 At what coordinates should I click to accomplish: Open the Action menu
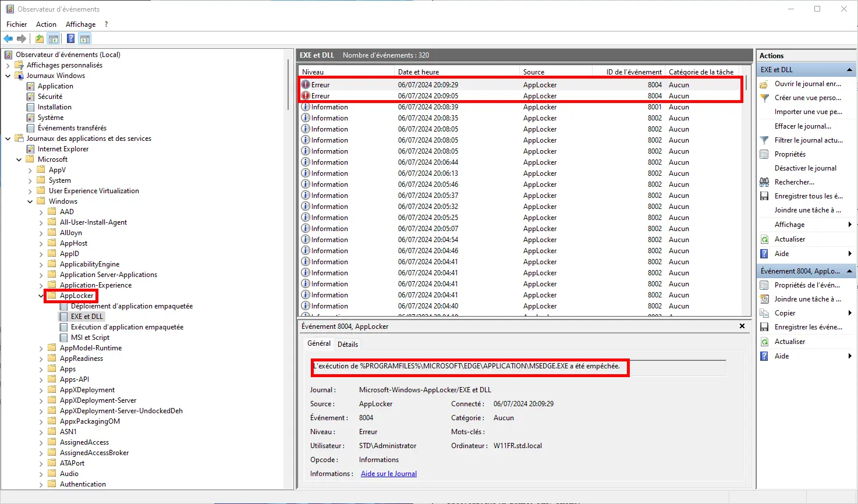coord(46,24)
